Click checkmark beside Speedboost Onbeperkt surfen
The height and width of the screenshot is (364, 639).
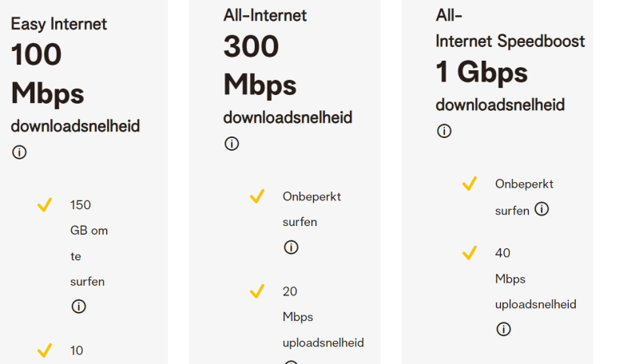click(x=470, y=184)
